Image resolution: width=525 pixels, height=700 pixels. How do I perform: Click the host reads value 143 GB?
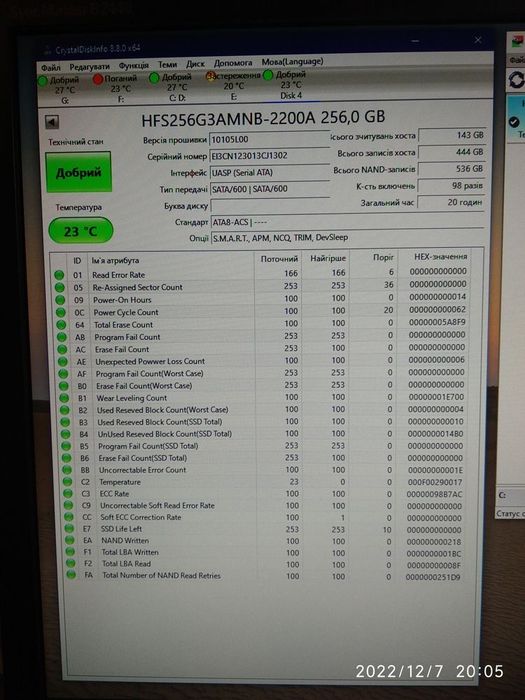click(451, 135)
